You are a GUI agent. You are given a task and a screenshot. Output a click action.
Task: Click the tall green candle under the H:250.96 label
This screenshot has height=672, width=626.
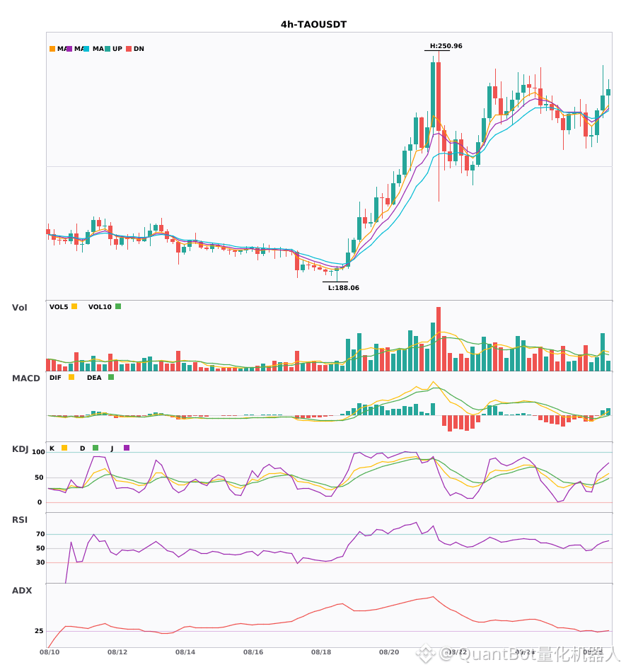[433, 95]
